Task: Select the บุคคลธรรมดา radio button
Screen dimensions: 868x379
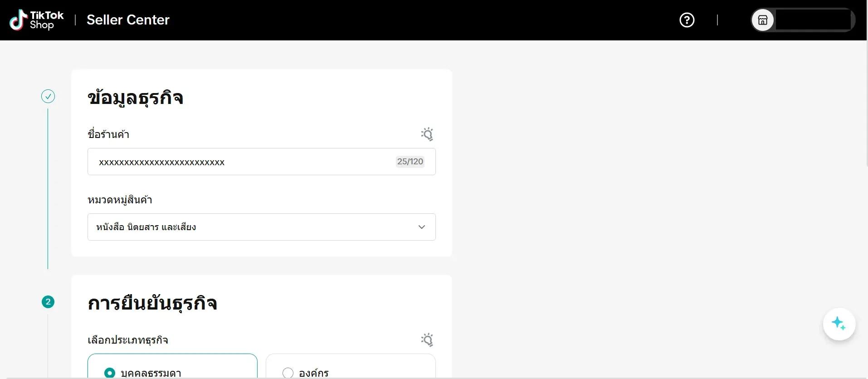Action: tap(110, 373)
